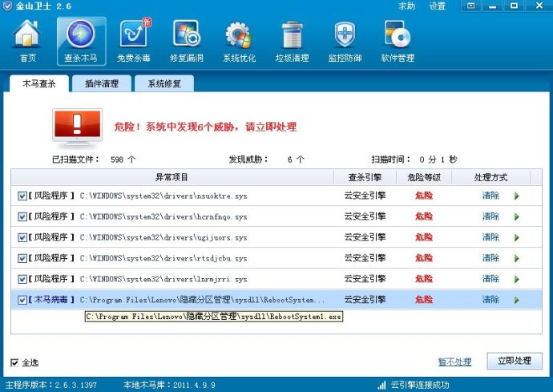The height and width of the screenshot is (392, 553).
Task: Open the 修复漏洞 patch repair icon
Action: pyautogui.click(x=187, y=34)
